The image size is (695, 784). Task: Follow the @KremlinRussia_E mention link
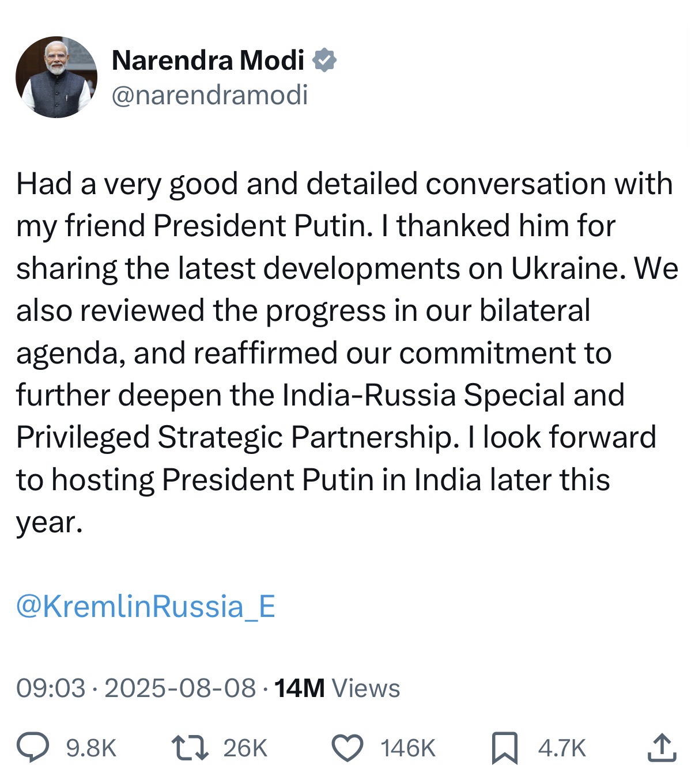pyautogui.click(x=146, y=606)
